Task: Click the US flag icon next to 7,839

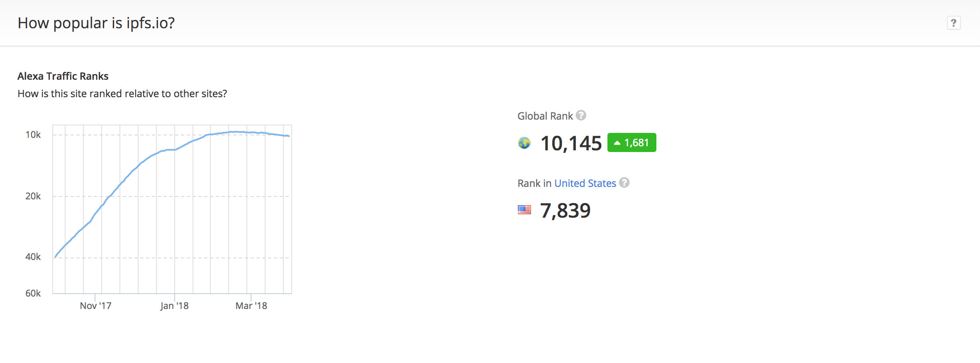Action: 524,210
